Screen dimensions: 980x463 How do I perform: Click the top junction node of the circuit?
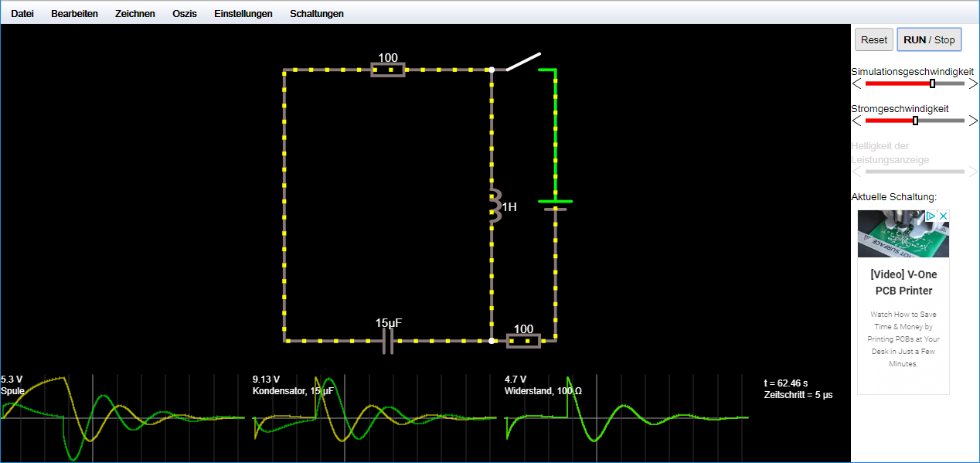[492, 70]
